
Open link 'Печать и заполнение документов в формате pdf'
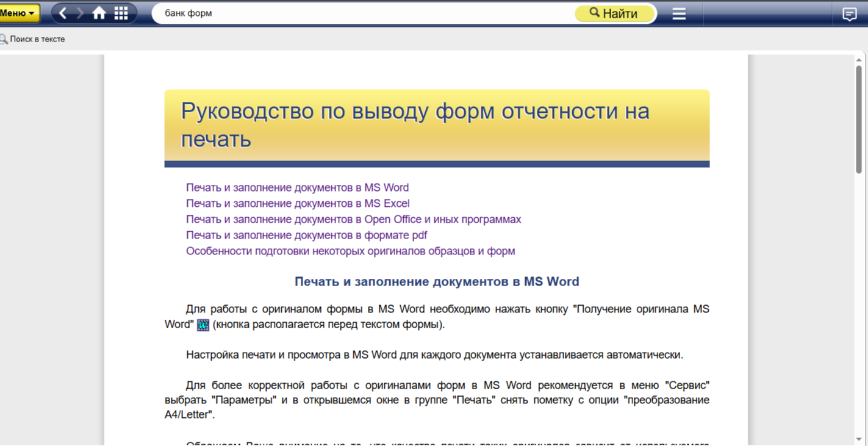(306, 235)
